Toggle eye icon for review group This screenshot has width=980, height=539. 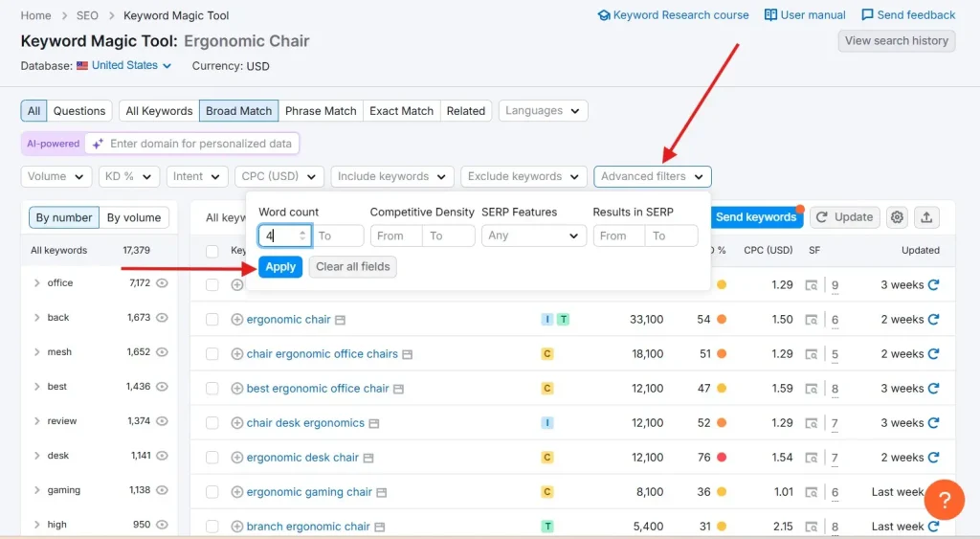pyautogui.click(x=162, y=421)
